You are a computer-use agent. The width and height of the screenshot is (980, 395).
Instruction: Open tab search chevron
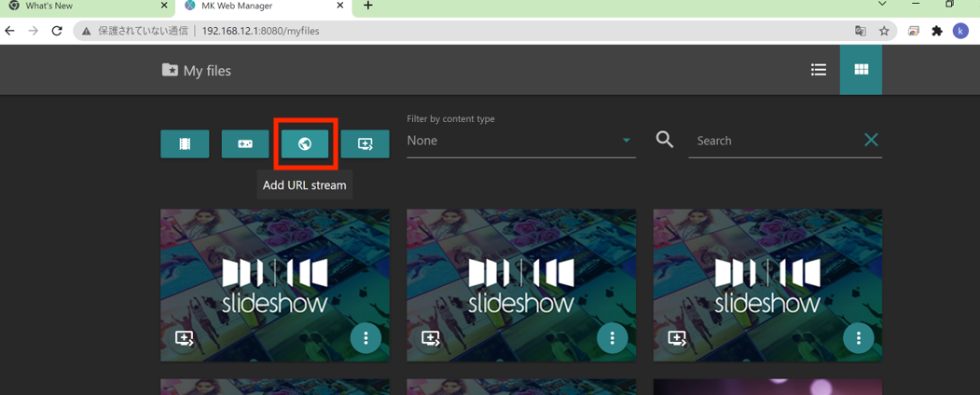coord(882,5)
